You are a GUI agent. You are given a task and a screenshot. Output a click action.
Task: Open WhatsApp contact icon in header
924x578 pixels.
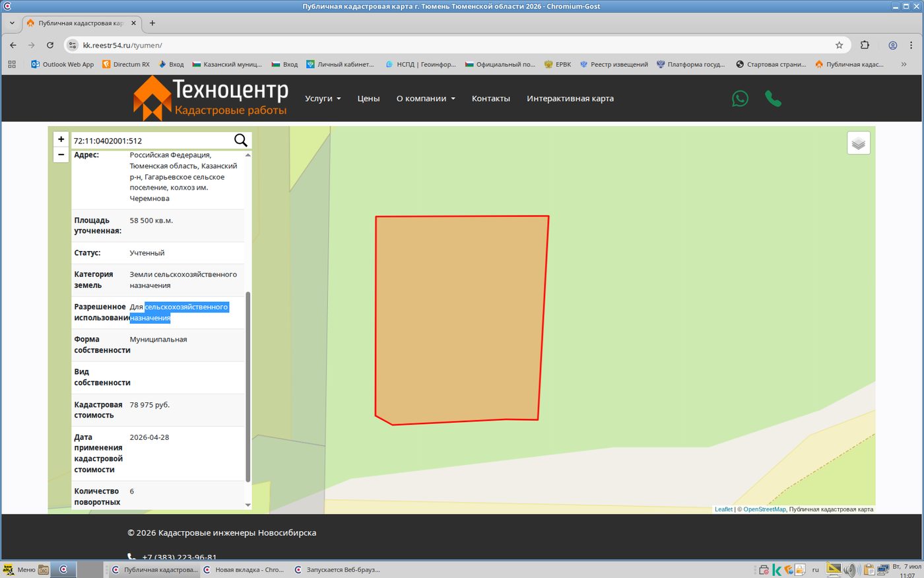[741, 98]
